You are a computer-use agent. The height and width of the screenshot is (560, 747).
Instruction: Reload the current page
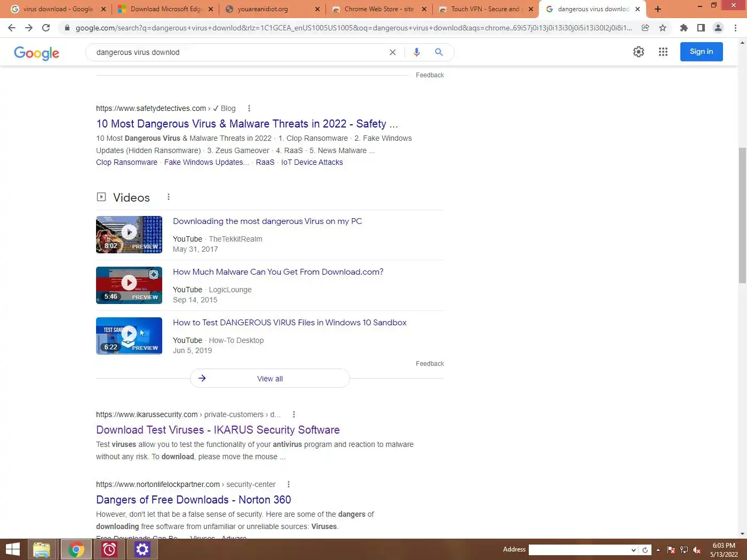pyautogui.click(x=46, y=28)
